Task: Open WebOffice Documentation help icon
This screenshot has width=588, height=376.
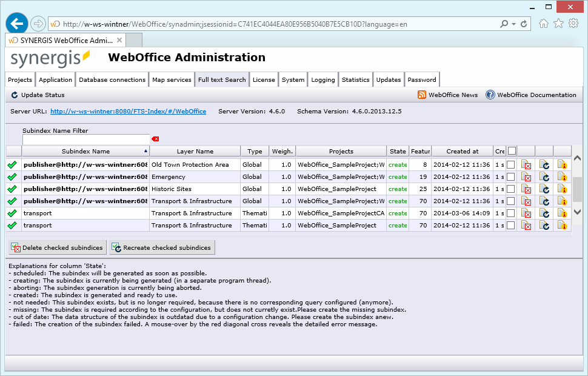Action: click(x=491, y=95)
